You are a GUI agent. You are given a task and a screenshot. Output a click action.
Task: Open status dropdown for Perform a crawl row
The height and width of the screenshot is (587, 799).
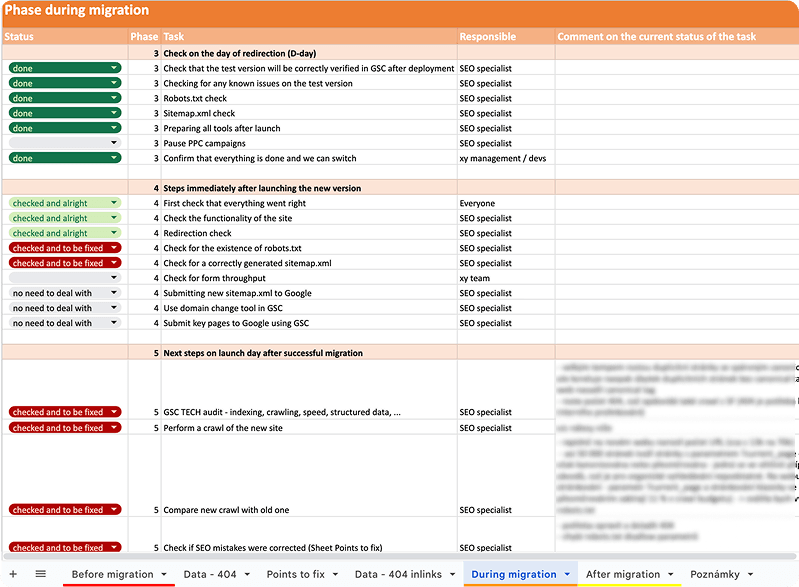coord(114,427)
